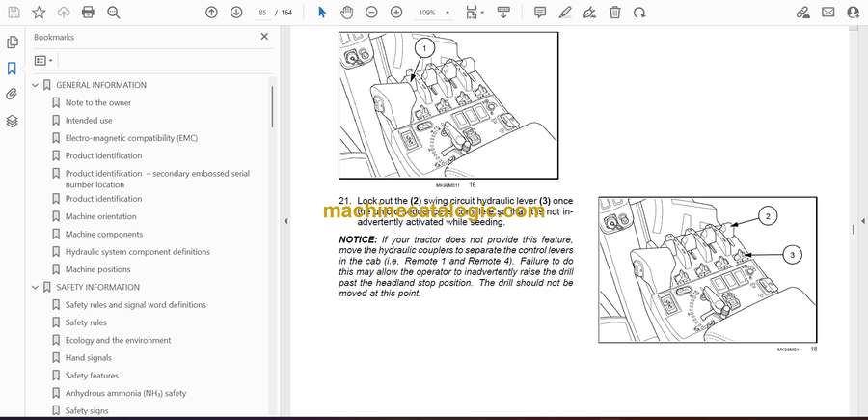Screen dimensions: 868x420
Task: Open the Safety signs bookmark
Action: coord(87,411)
